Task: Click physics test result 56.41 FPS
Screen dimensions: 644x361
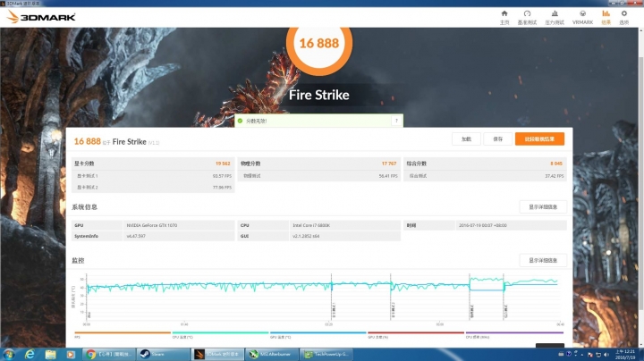Action: pos(388,175)
